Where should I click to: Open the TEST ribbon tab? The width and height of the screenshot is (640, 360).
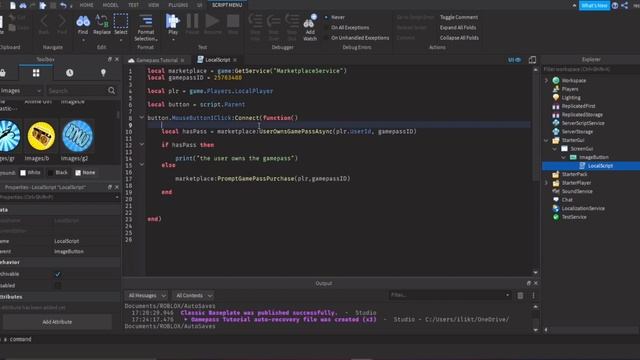133,5
